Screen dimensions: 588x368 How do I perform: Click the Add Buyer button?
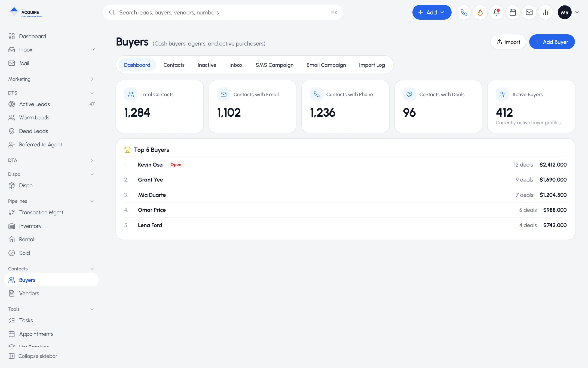(552, 42)
